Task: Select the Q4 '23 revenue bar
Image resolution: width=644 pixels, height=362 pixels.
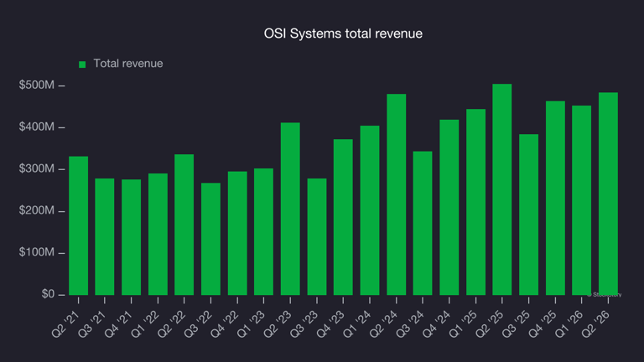Action: pyautogui.click(x=343, y=217)
